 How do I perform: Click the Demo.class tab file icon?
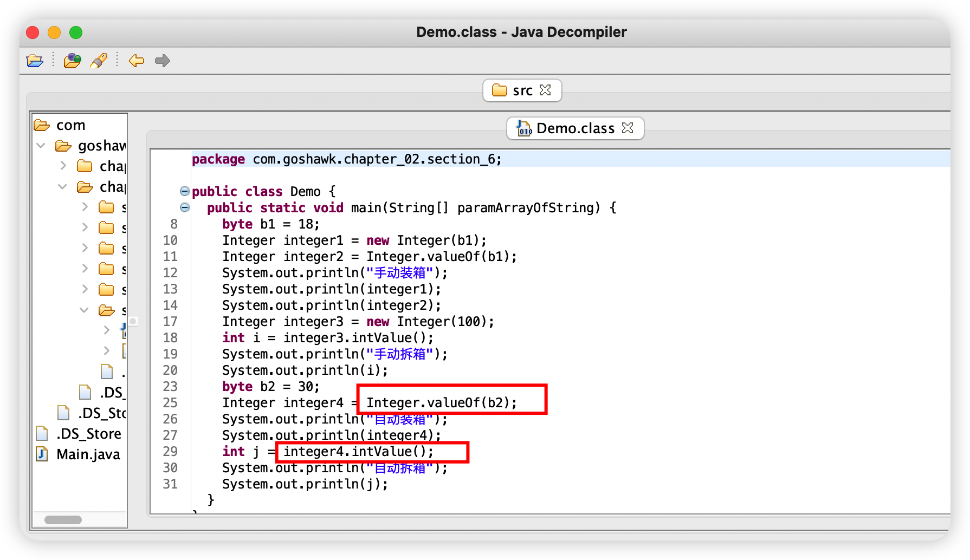click(x=524, y=128)
